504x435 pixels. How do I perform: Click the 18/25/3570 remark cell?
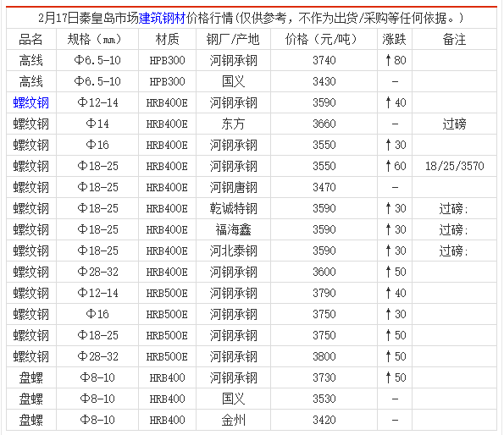454,166
